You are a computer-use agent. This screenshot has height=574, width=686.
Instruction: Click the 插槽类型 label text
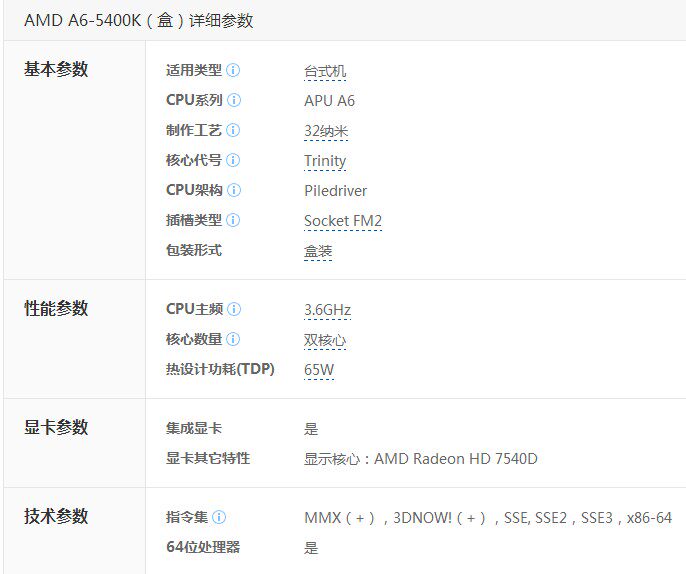coord(194,220)
